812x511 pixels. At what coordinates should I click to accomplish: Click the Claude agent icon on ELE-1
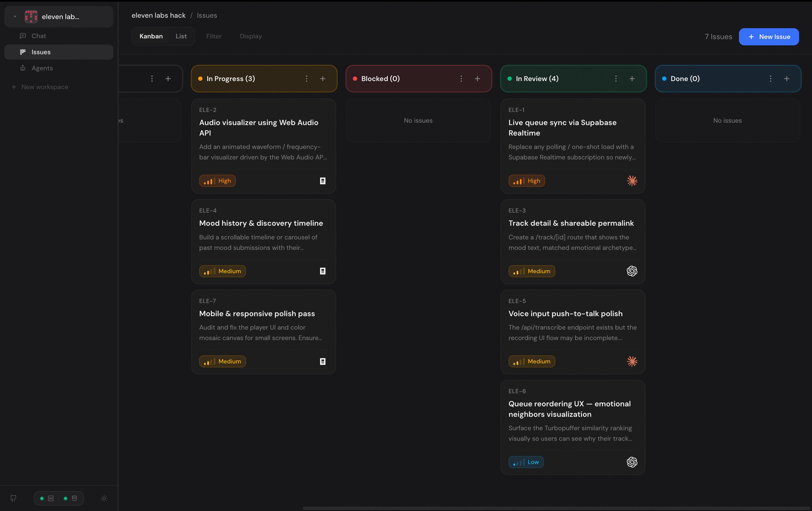click(x=632, y=181)
